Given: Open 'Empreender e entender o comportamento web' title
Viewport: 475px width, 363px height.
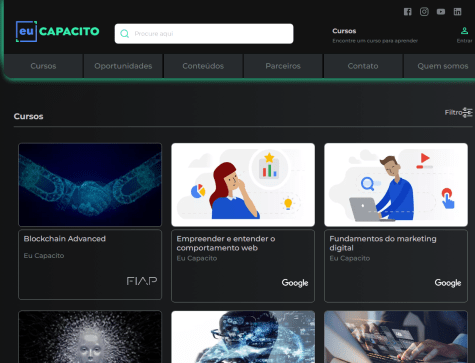Looking at the screenshot, I should (x=226, y=243).
